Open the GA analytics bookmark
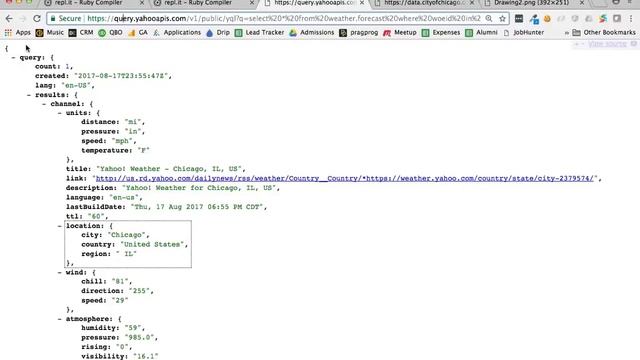The image size is (640, 360). point(138,33)
